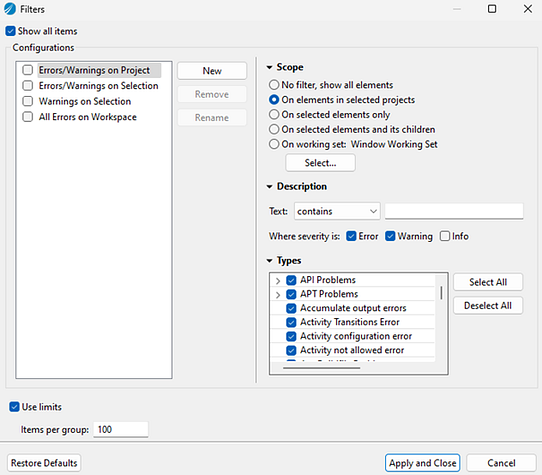Maximize the Filters dialog window
Screen dimensions: 542x475
[492, 9]
